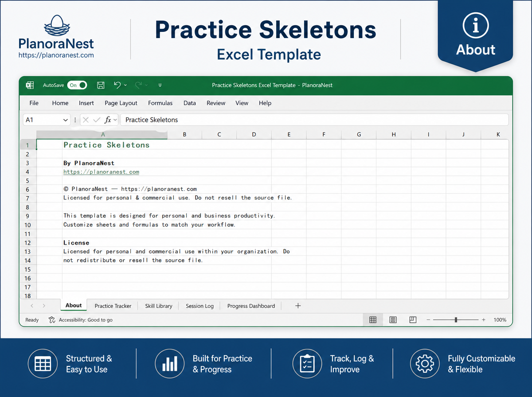Switch to Page Layout view icon
The width and height of the screenshot is (532, 397).
393,320
